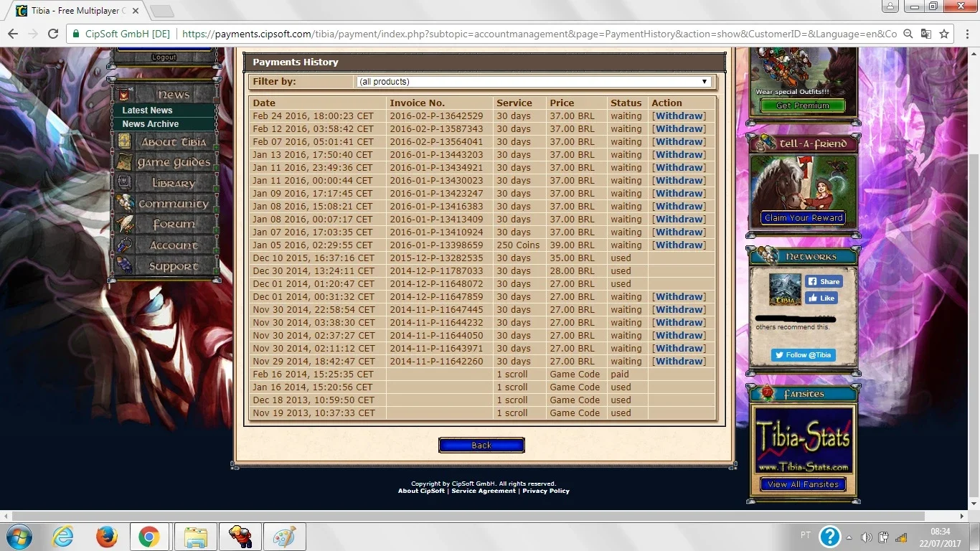Open Tibia client icon in the taskbar
This screenshot has height=551, width=980.
(240, 537)
